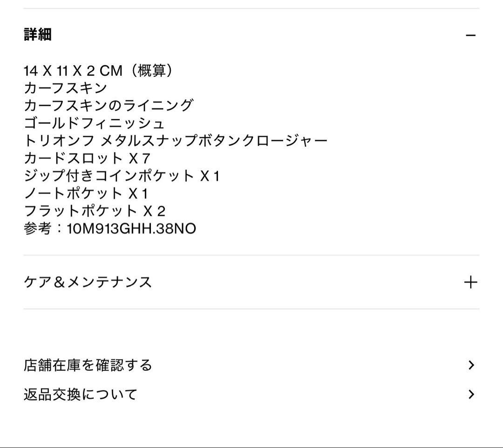Open the ケア＆メンテナンス section label

[88, 282]
